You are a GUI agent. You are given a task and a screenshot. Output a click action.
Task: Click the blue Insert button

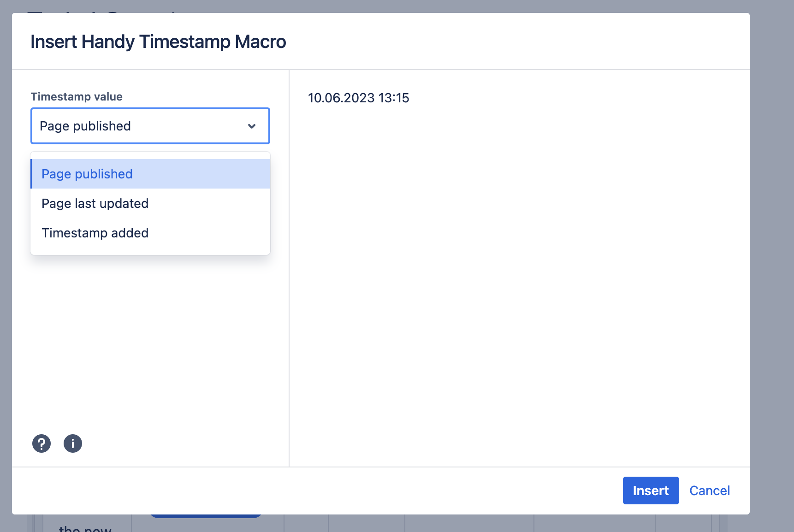pyautogui.click(x=651, y=491)
